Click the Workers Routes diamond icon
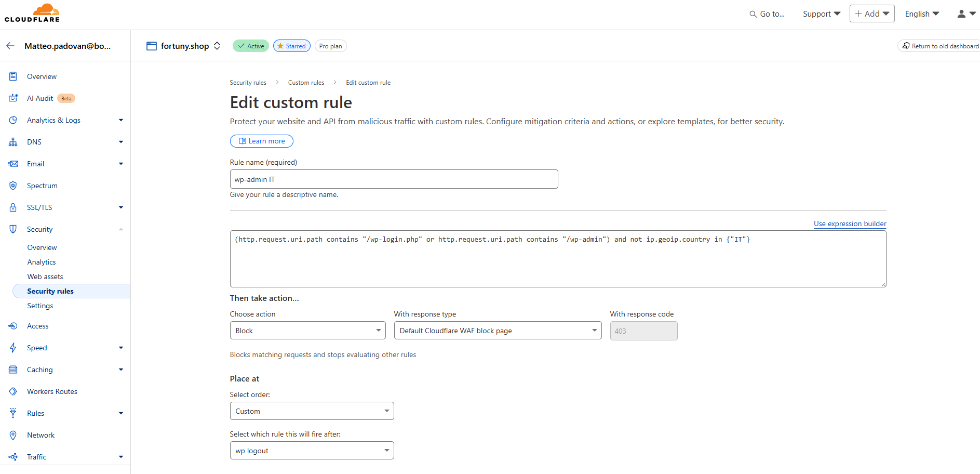This screenshot has width=980, height=474. click(13, 391)
